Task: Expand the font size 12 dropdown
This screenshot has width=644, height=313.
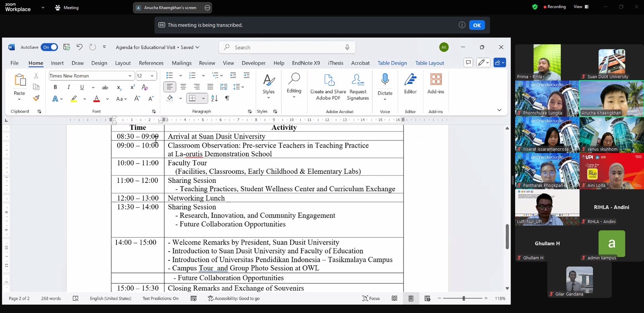Action: point(152,76)
